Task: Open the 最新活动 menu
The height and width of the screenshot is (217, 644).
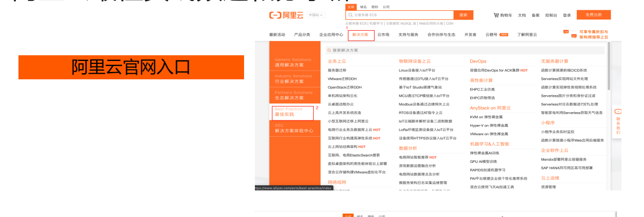Action: (x=277, y=35)
